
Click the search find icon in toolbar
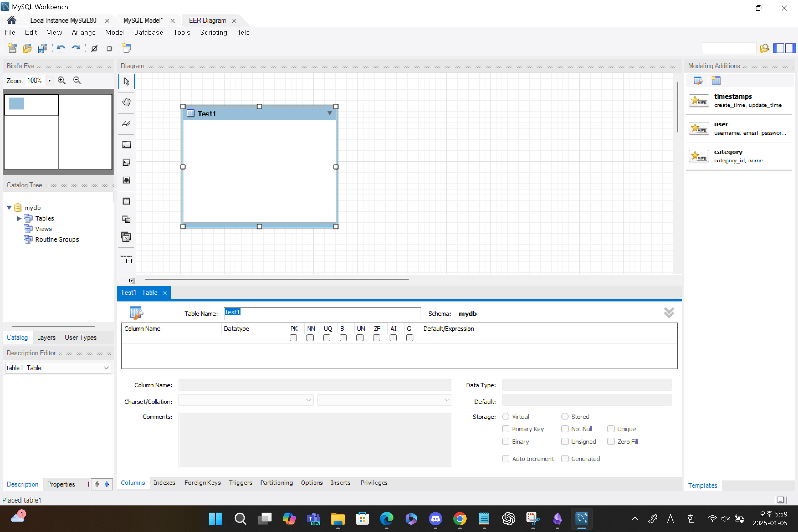click(x=765, y=48)
